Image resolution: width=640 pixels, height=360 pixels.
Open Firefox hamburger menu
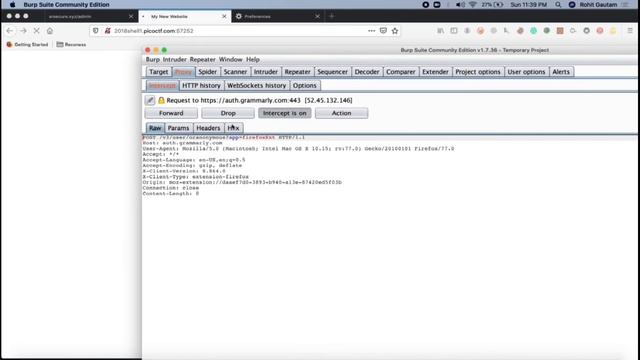(x=630, y=31)
